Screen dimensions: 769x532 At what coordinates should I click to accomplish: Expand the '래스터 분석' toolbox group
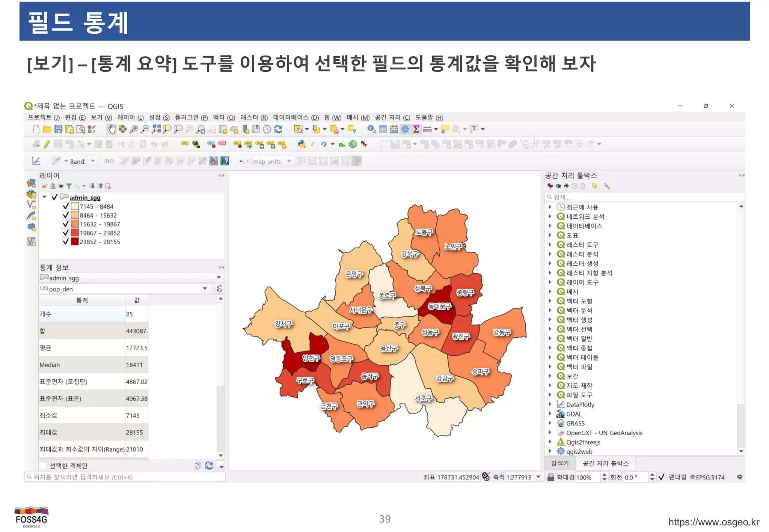(550, 254)
